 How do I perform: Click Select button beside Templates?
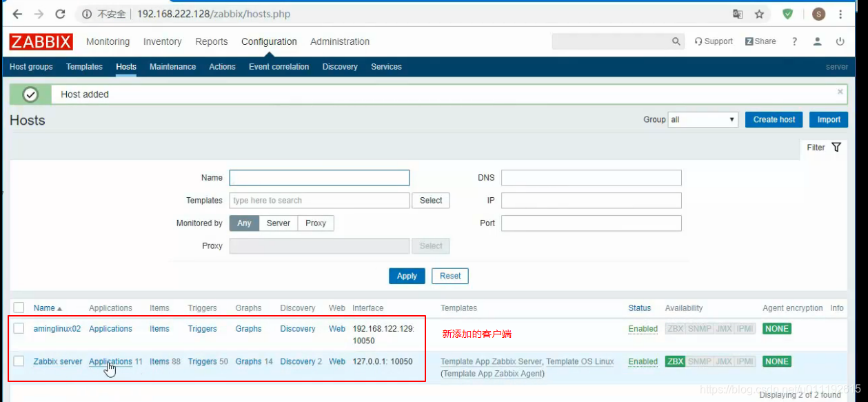click(431, 201)
